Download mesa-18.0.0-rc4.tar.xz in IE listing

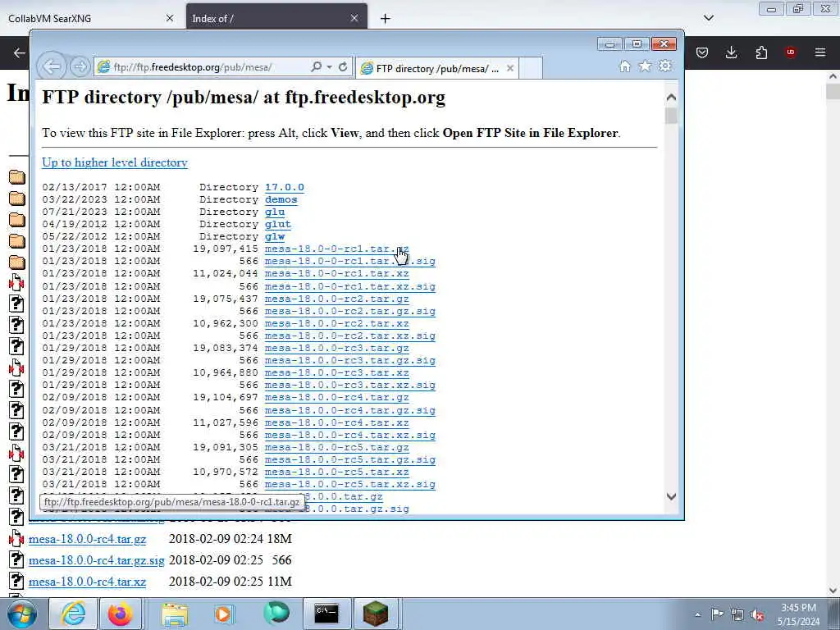(336, 422)
